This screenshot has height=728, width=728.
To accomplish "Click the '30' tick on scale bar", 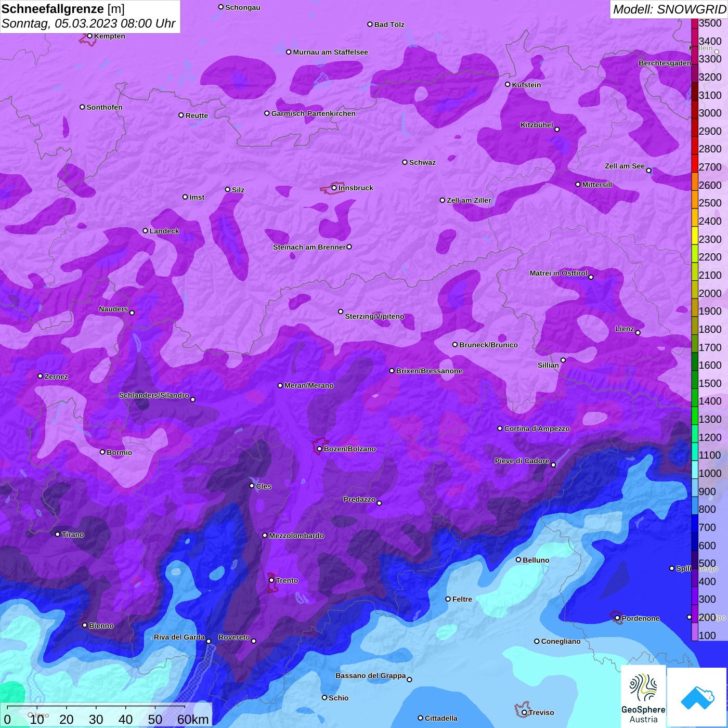I will click(x=96, y=719).
